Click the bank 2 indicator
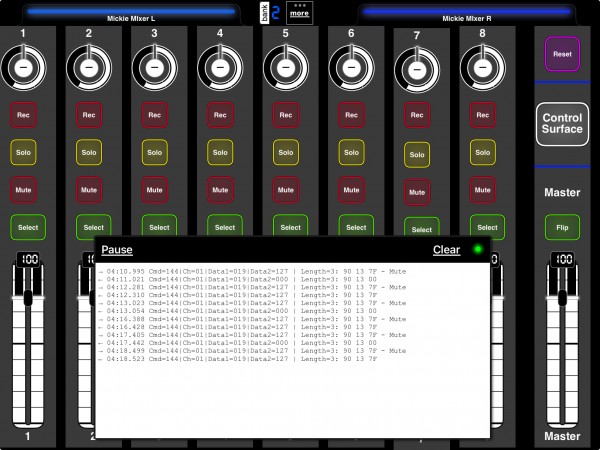This screenshot has width=600, height=450. pyautogui.click(x=270, y=13)
